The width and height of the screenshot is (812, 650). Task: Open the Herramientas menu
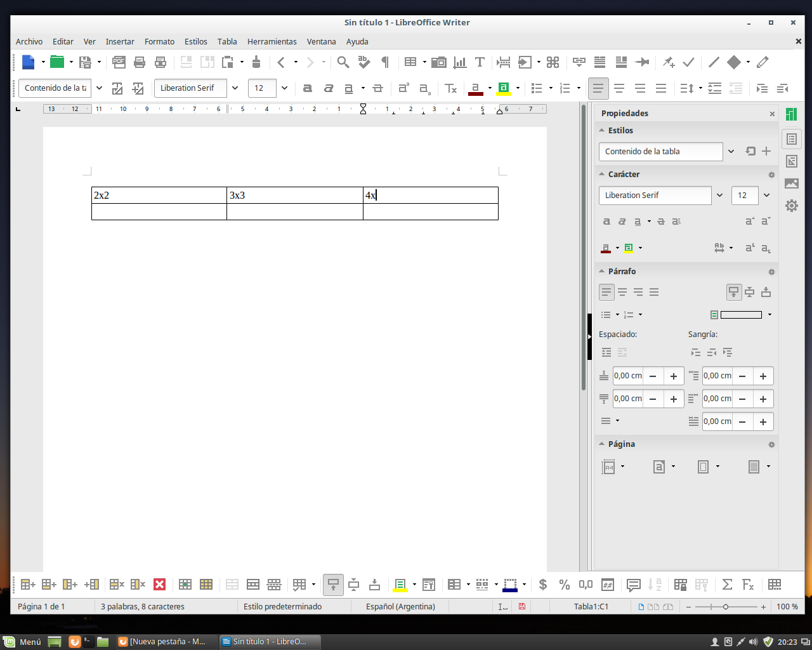272,41
